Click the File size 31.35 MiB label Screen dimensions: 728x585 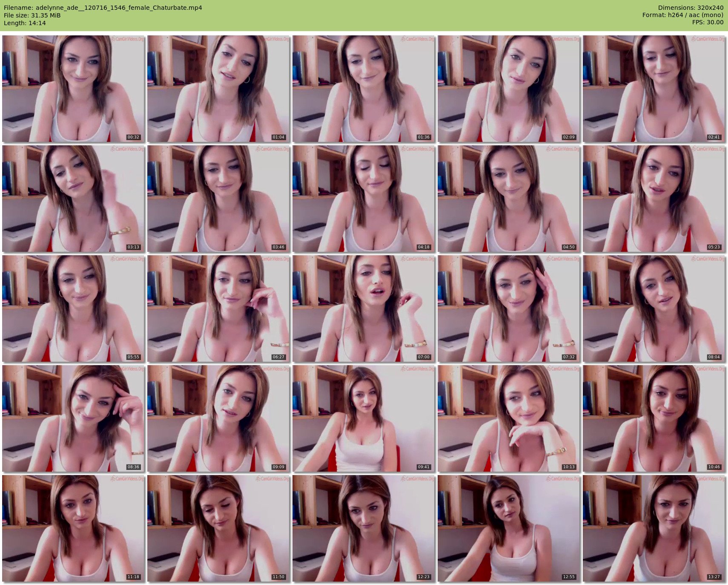[x=32, y=15]
